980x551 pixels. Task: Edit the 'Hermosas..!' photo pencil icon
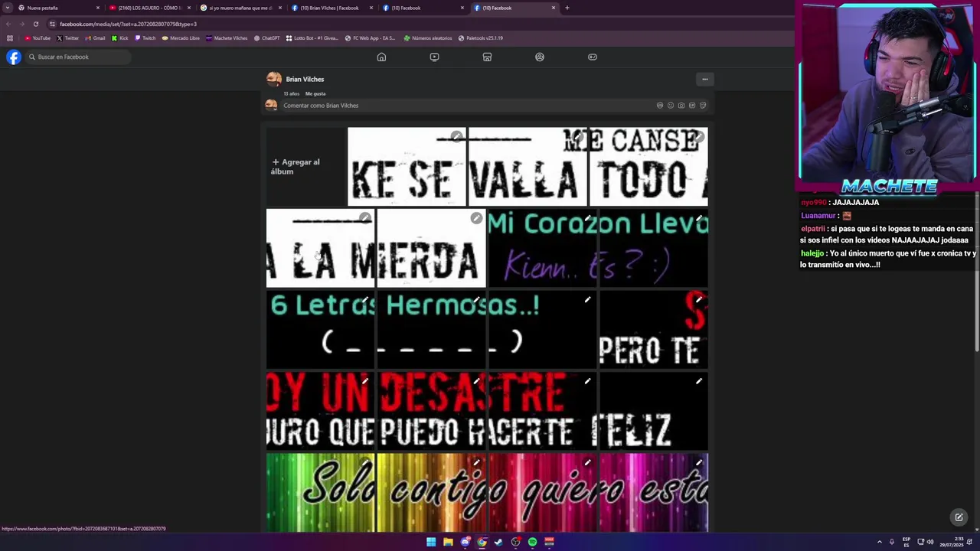[x=476, y=300]
